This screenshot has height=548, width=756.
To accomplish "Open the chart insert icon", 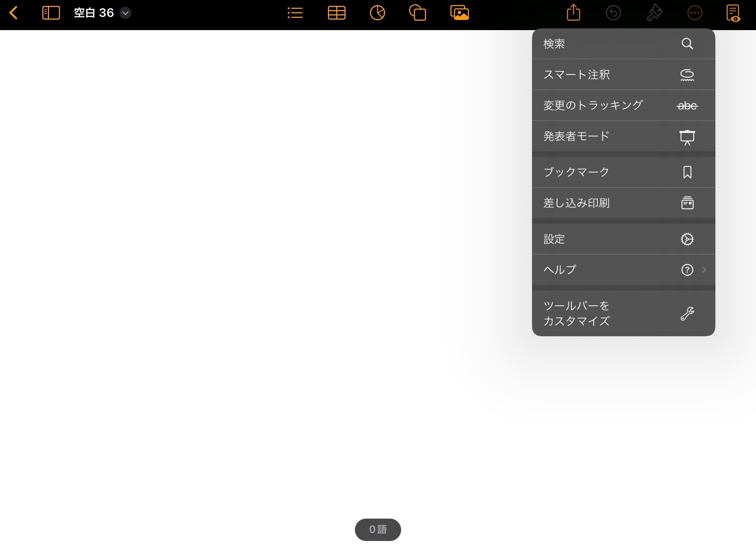I will pos(377,13).
